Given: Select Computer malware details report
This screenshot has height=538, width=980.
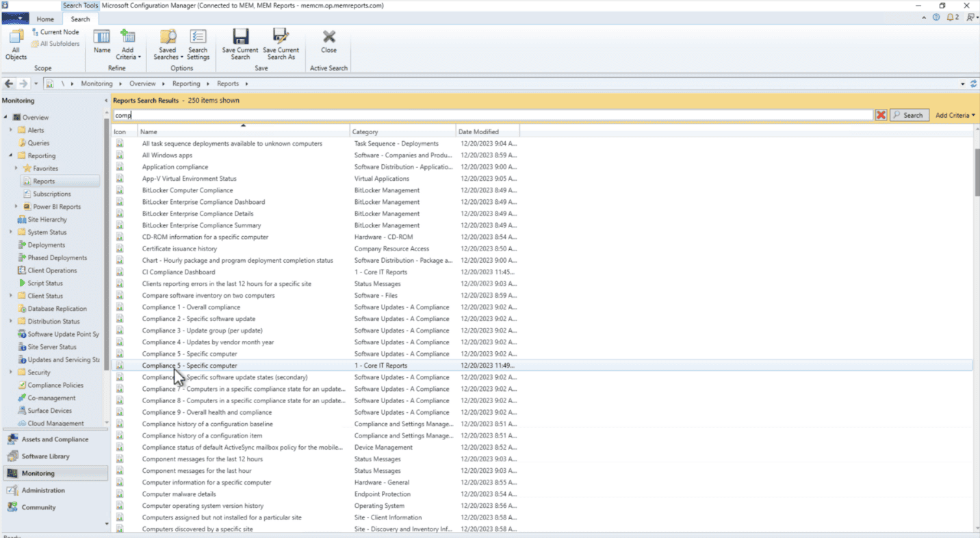Looking at the screenshot, I should point(179,494).
